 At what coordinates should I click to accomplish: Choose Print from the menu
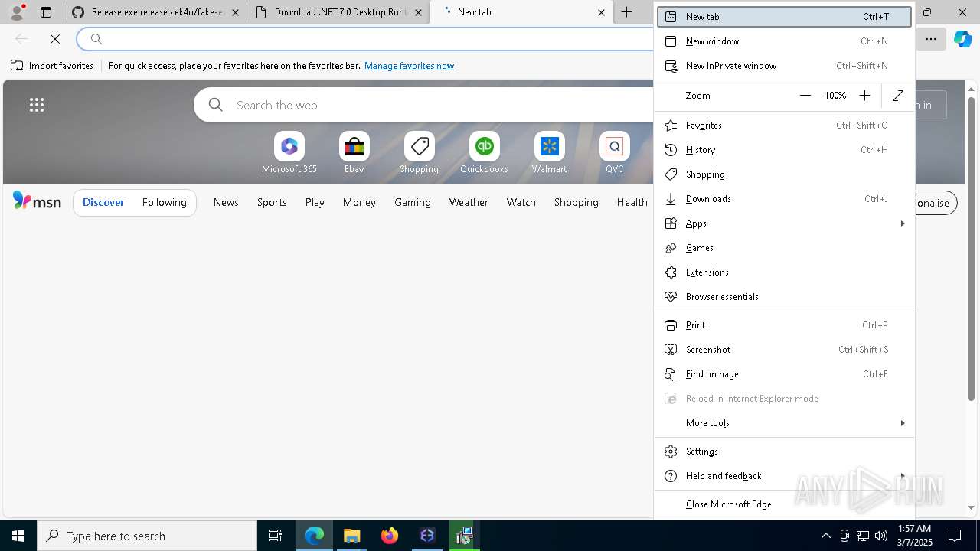(785, 325)
